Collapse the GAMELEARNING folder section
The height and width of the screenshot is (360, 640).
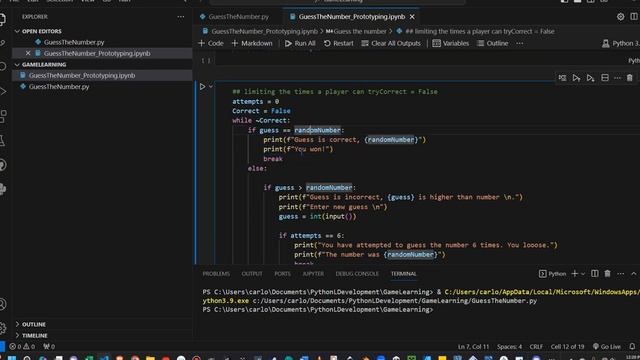44,64
